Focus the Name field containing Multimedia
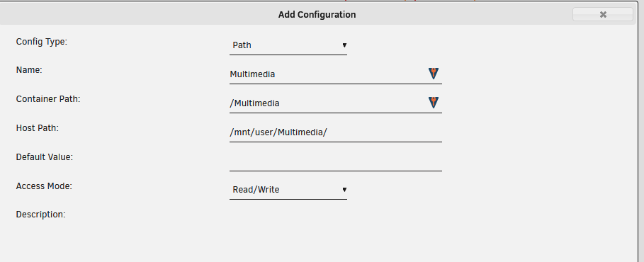Image resolution: width=644 pixels, height=262 pixels. (336, 74)
